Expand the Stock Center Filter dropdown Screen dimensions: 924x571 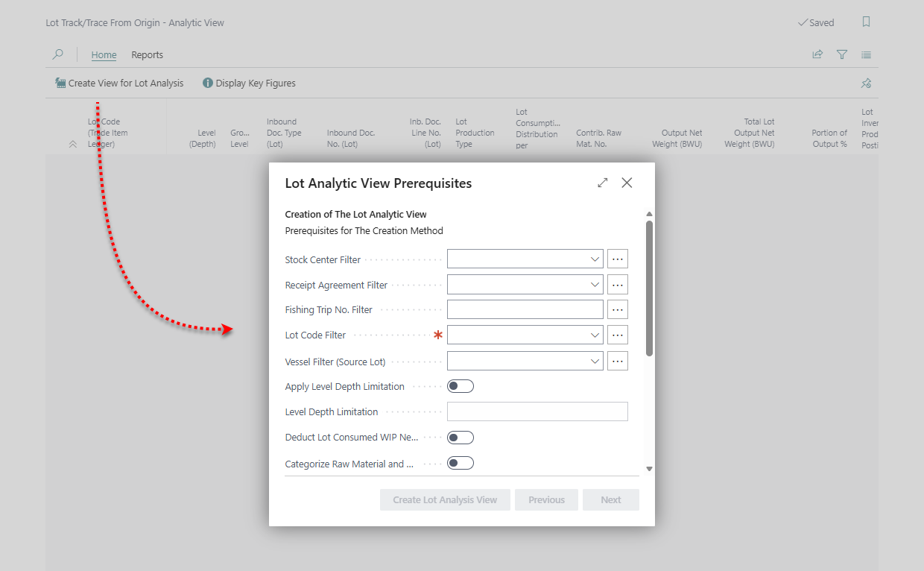pyautogui.click(x=595, y=259)
